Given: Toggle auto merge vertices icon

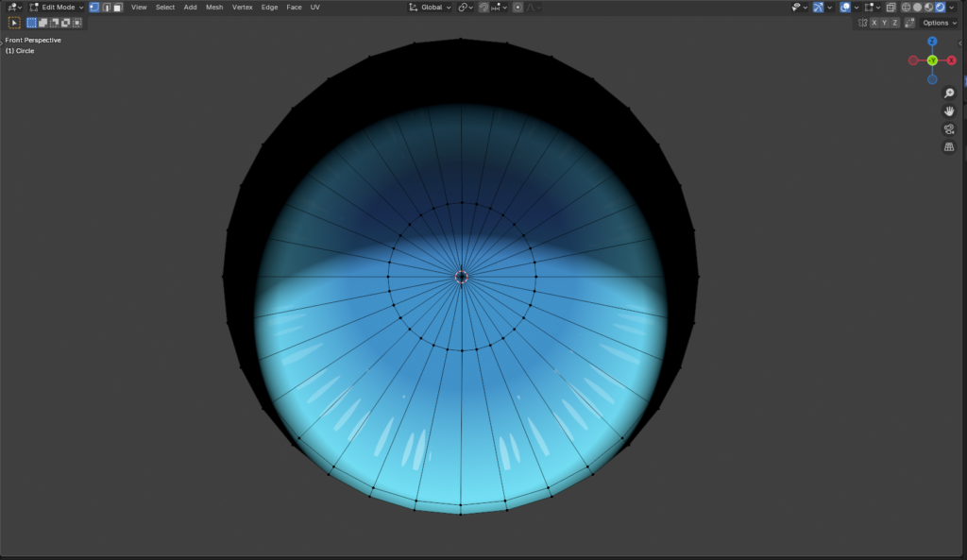Looking at the screenshot, I should coord(909,23).
